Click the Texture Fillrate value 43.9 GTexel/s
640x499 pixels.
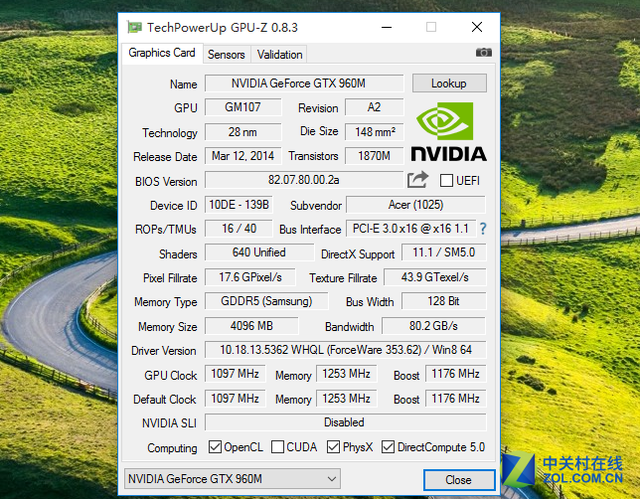coord(435,277)
